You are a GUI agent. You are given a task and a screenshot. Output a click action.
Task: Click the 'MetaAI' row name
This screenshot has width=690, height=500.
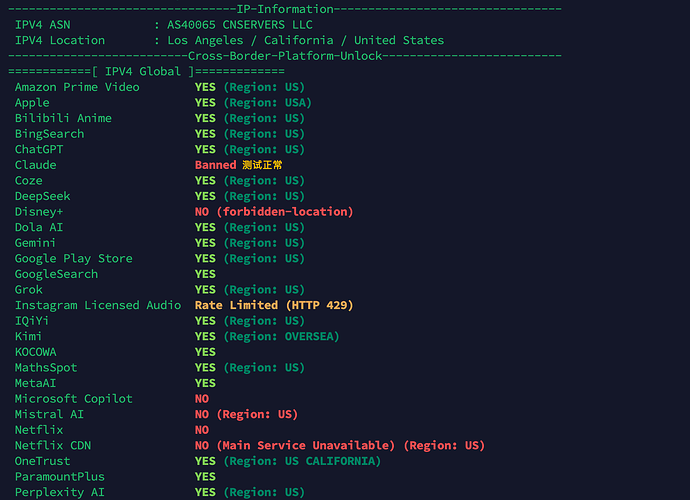click(x=35, y=383)
